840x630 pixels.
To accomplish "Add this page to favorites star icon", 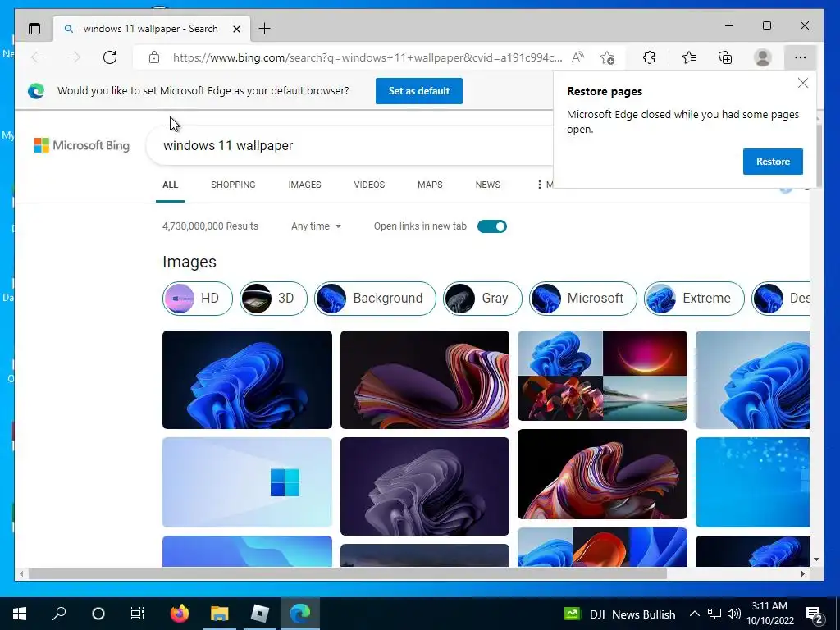I will [608, 57].
